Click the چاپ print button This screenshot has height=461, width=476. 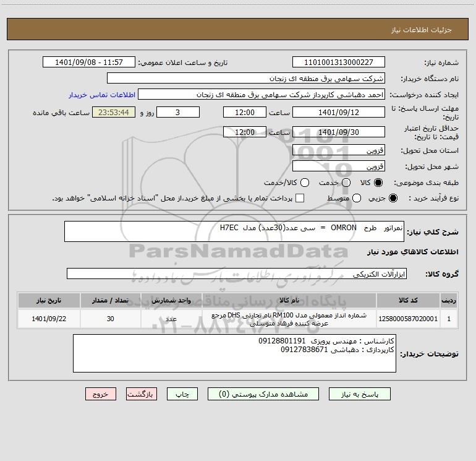(182, 394)
